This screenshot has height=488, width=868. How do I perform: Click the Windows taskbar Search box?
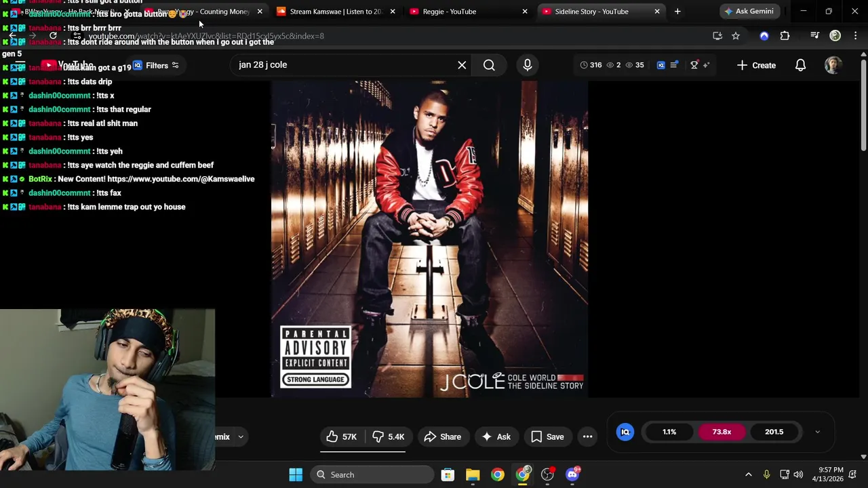[372, 474]
